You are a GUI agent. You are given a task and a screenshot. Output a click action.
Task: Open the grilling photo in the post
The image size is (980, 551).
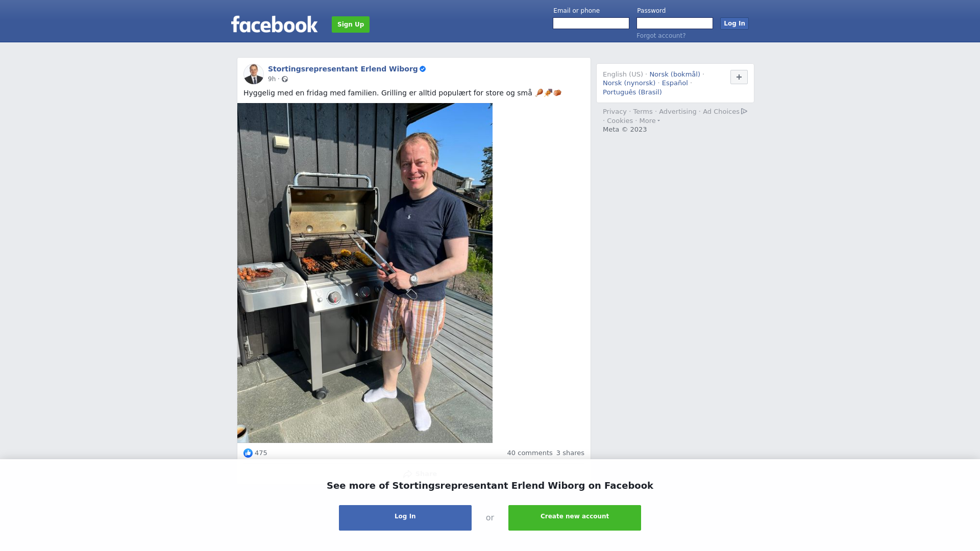(365, 273)
